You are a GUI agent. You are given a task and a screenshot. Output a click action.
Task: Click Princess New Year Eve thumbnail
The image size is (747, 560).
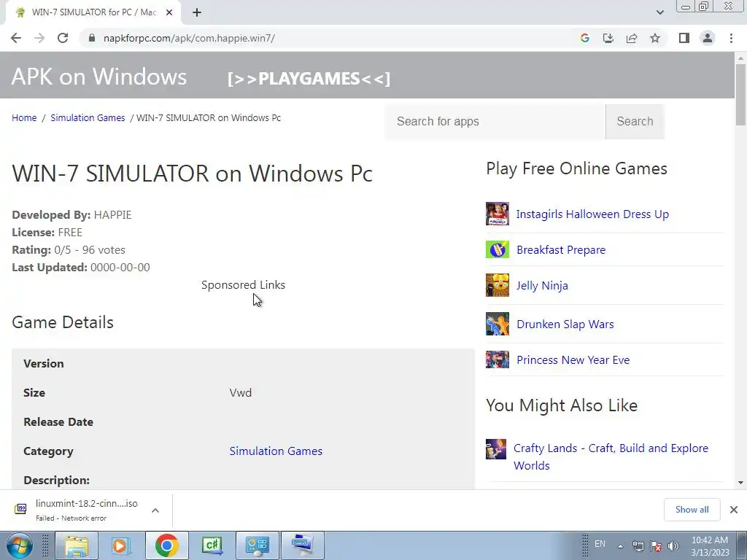tap(498, 359)
